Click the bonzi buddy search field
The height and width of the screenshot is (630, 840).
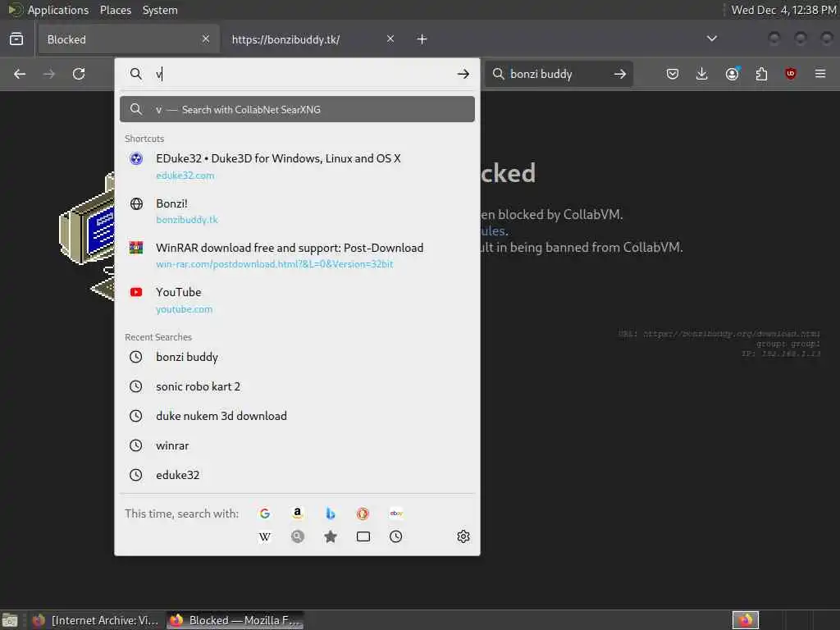(x=557, y=74)
